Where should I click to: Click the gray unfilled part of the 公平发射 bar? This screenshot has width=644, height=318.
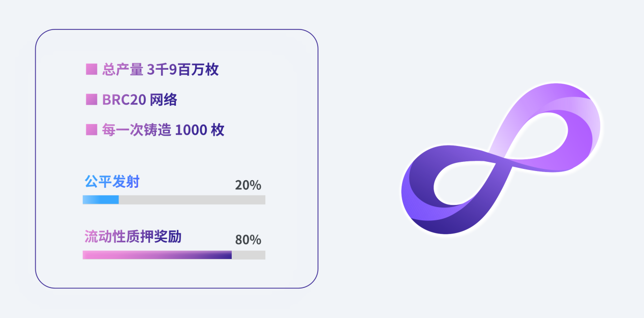point(192,200)
